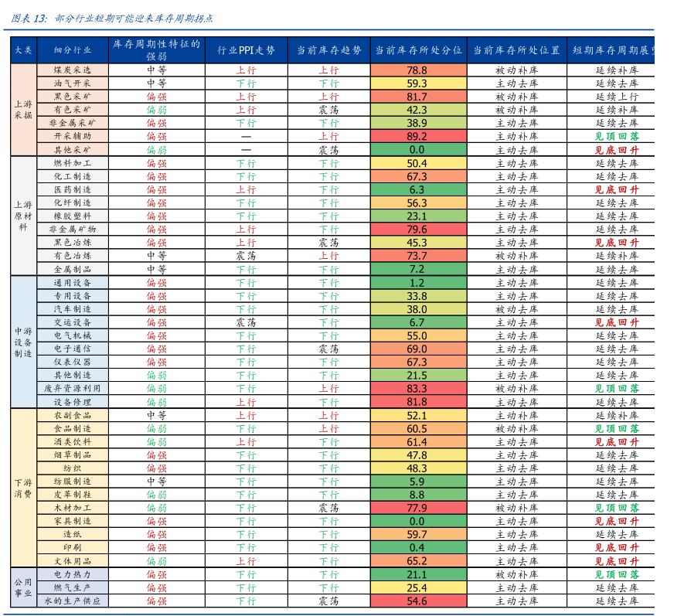This screenshot has width=684, height=616.
Task: Select the 下游消费 category cell
Action: click(23, 488)
